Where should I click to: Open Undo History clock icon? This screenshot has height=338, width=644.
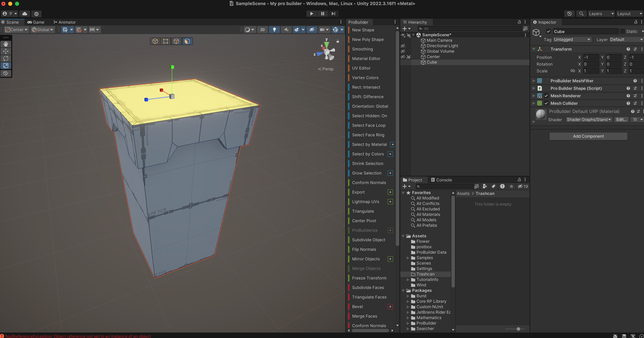pyautogui.click(x=569, y=14)
